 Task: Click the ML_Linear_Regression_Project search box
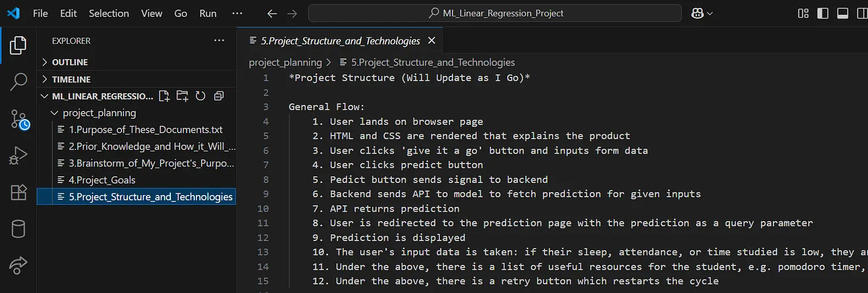(x=494, y=14)
